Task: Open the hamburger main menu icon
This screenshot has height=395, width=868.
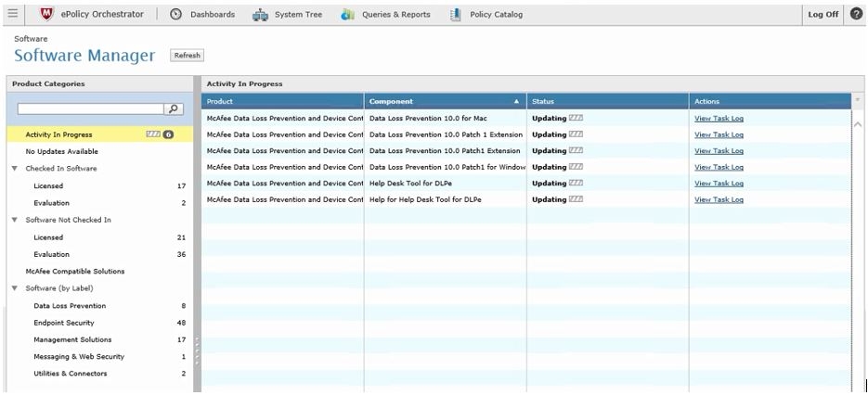Action: pyautogui.click(x=12, y=14)
